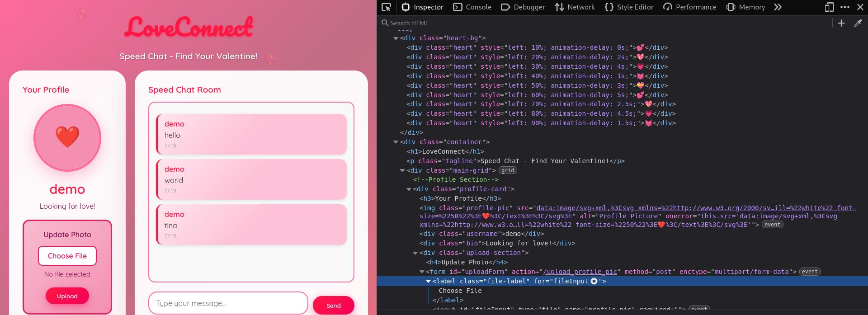Switch to the Console tab
868x315 pixels.
point(472,7)
